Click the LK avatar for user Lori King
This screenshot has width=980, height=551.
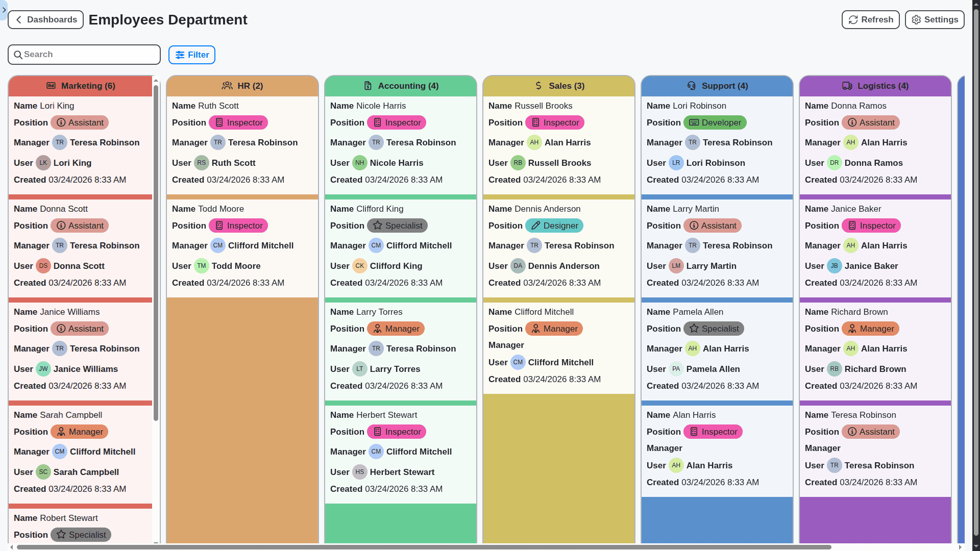click(x=43, y=163)
